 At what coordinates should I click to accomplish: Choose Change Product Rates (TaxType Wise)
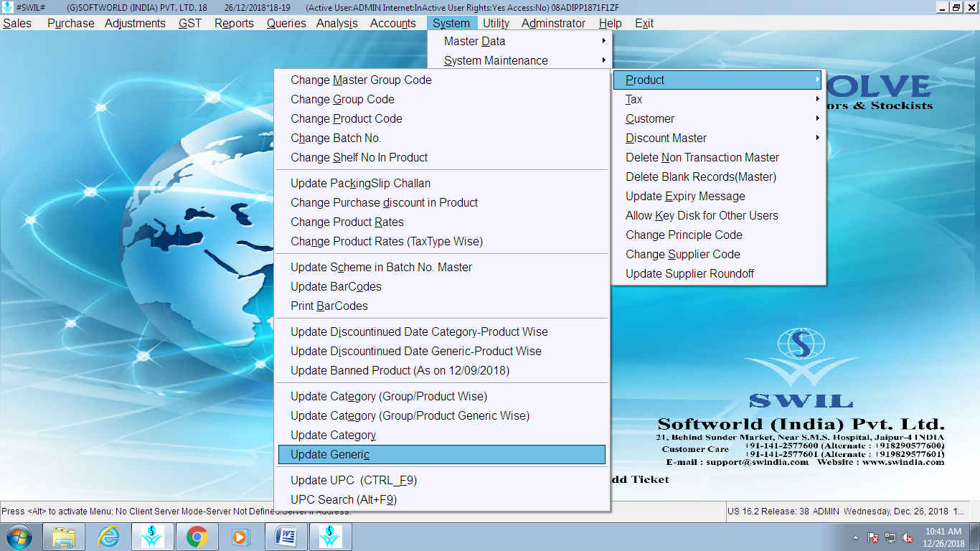tap(442, 241)
